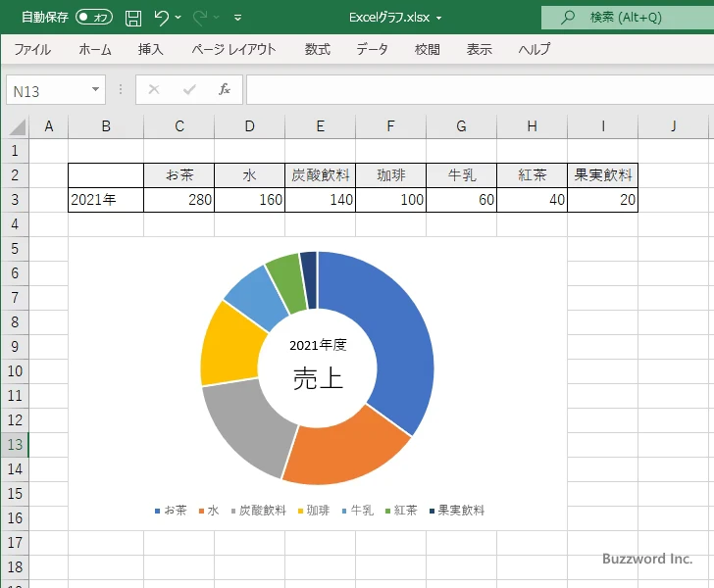Click the Select All corner triangle
Viewport: 714px width, 588px height.
pyautogui.click(x=17, y=127)
